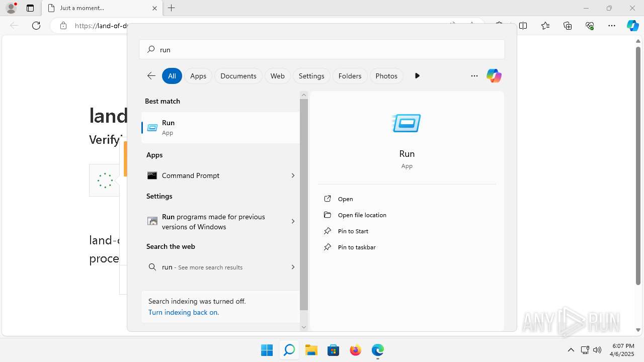Select Run programs made for previous versions
644x362 pixels.
pos(220,222)
